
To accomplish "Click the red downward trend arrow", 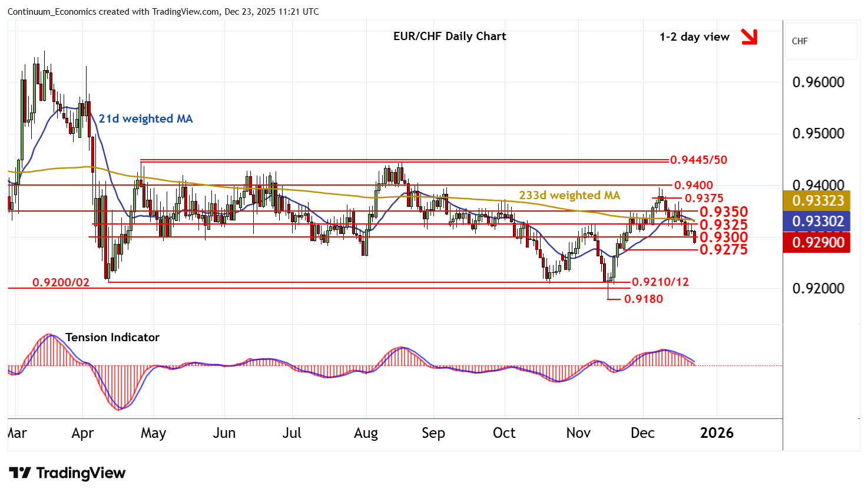I will pyautogui.click(x=748, y=37).
